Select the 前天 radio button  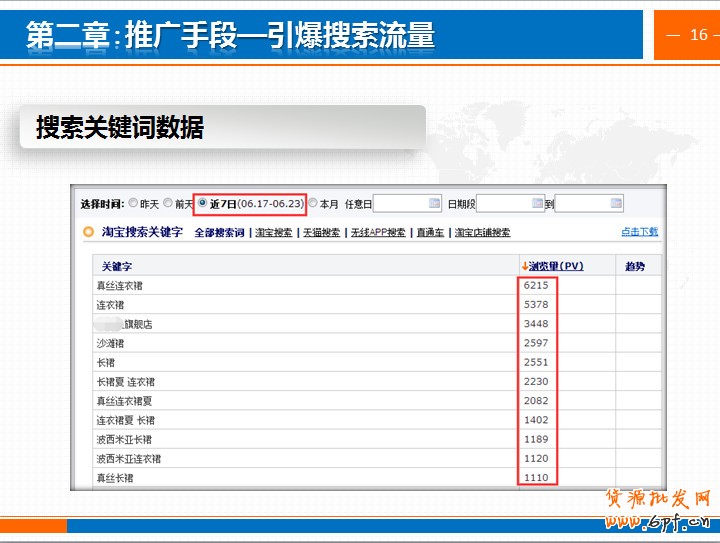point(168,203)
